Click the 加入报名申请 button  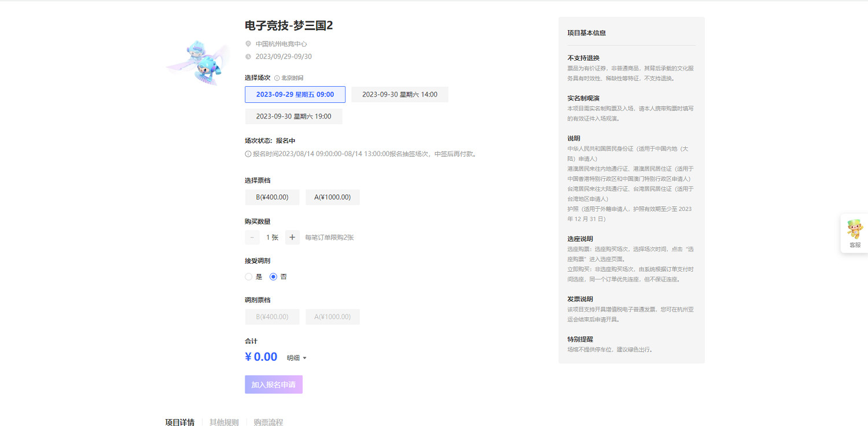point(273,384)
